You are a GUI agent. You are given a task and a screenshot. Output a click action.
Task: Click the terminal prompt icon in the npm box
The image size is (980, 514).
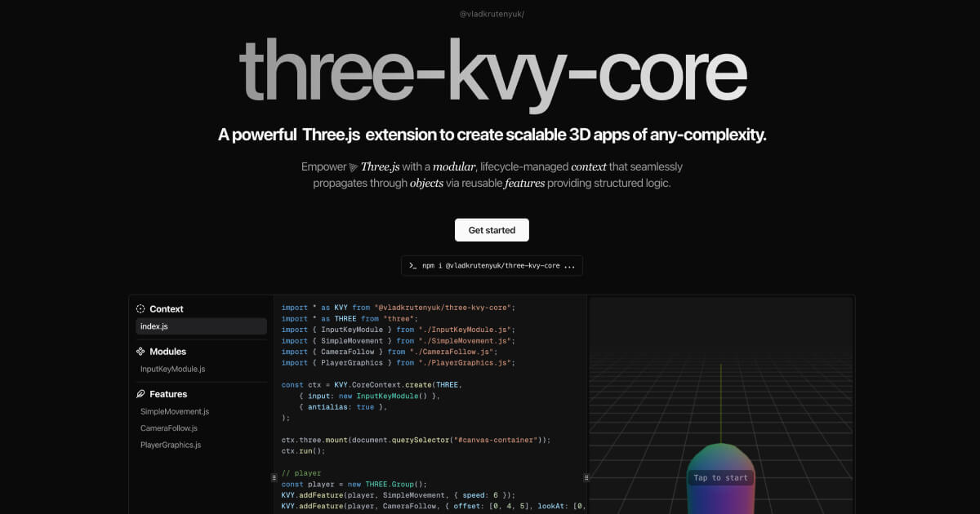[x=411, y=265]
